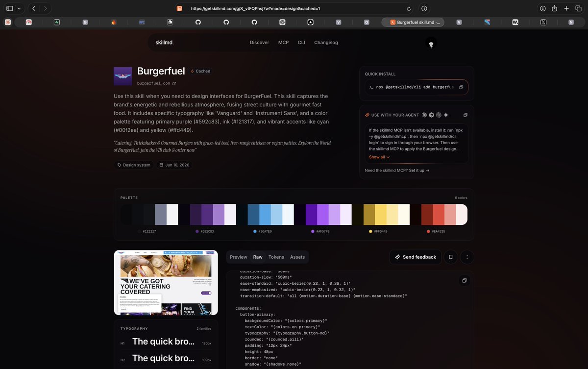Click the Burgerfuel brand logo thumbnail
Image resolution: width=588 pixels, height=369 pixels.
click(x=123, y=76)
